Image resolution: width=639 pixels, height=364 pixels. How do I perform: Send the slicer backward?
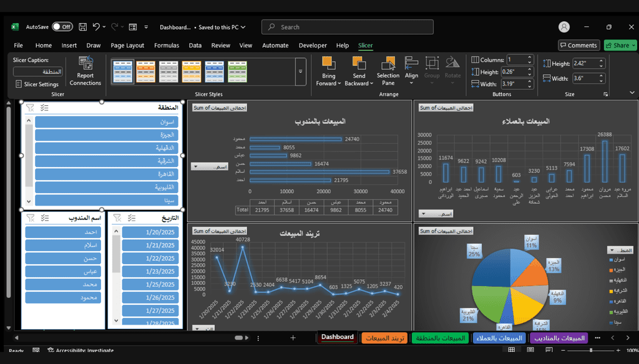click(359, 64)
